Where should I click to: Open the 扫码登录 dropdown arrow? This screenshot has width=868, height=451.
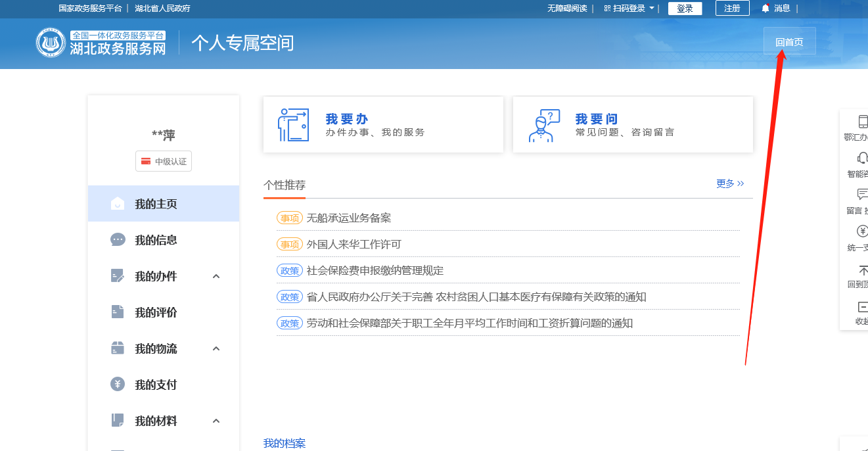[652, 9]
